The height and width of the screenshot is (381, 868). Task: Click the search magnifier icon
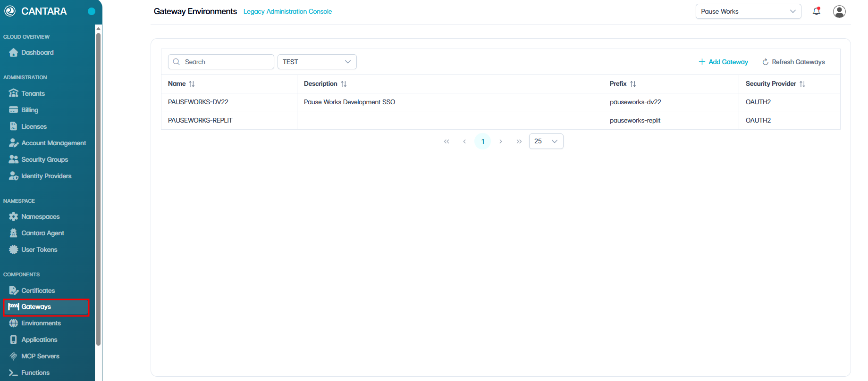pyautogui.click(x=177, y=62)
